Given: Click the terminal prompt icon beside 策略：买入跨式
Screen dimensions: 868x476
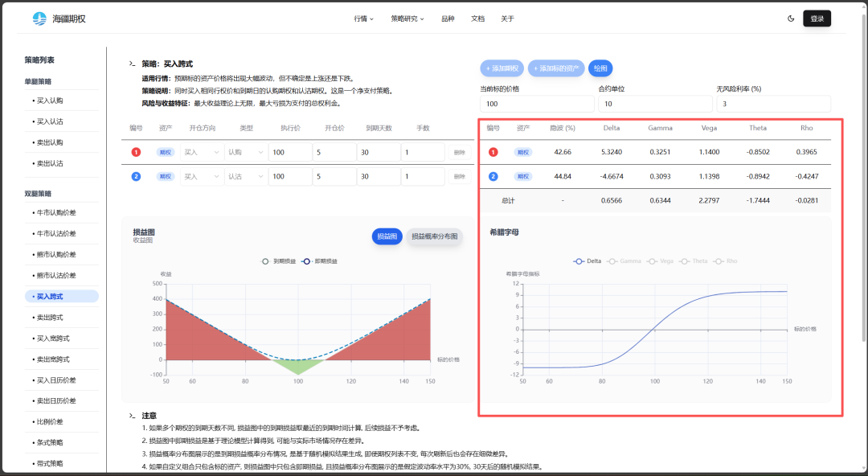Looking at the screenshot, I should [x=132, y=64].
